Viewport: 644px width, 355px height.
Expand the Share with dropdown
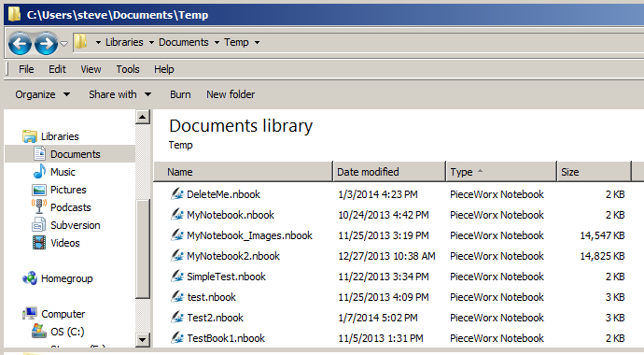click(x=119, y=94)
